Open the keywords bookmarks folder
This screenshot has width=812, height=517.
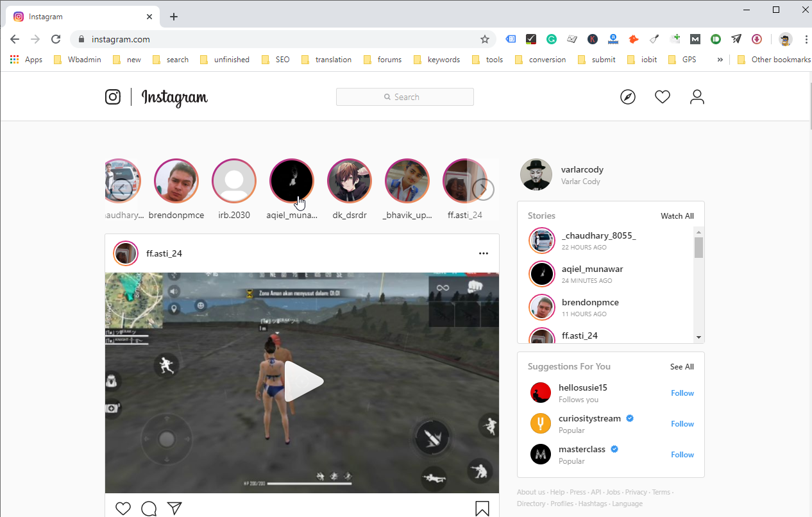point(437,60)
